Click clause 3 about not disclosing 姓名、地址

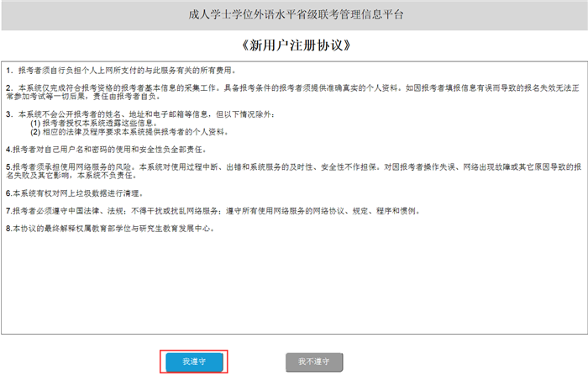click(x=126, y=114)
